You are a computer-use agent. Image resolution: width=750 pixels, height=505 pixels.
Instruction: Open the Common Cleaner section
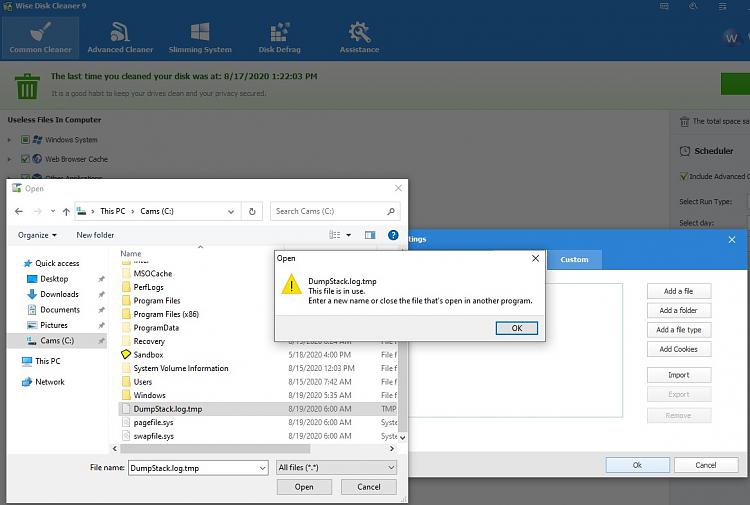41,37
